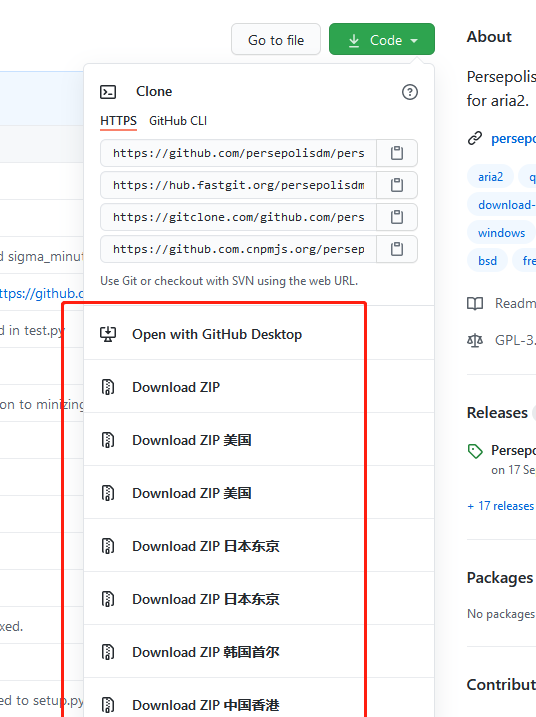The width and height of the screenshot is (536, 717).
Task: Copy the github.com.cnpmjs.org clone URL
Action: point(397,249)
